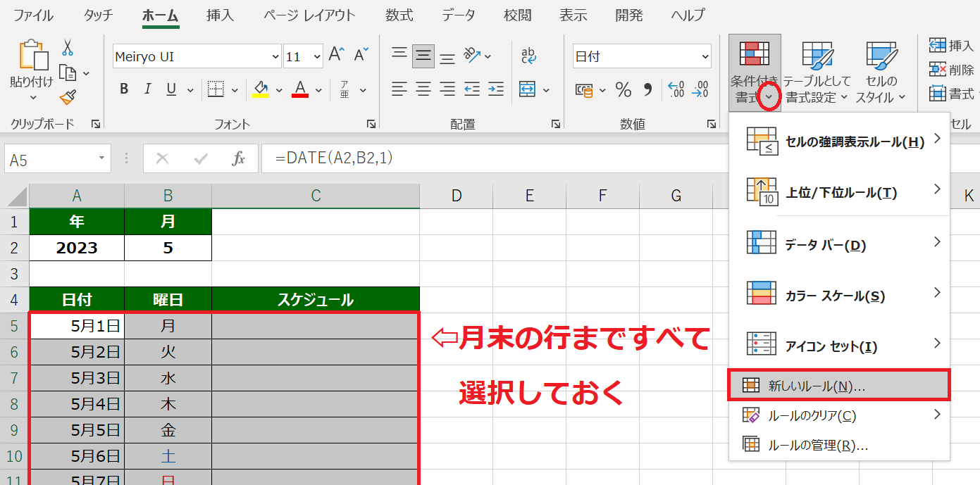Viewport: 980px width, 485px height.
Task: Click the Name Box showing A5
Action: coord(49,159)
